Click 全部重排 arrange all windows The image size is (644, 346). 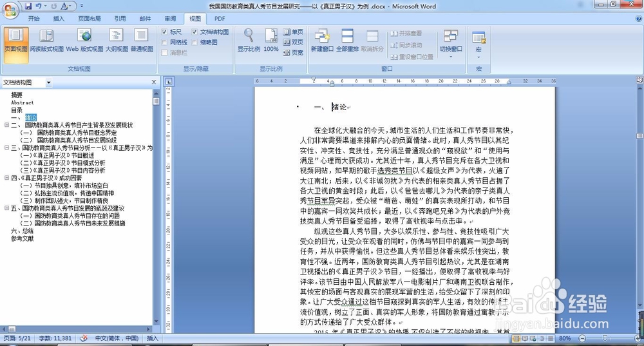(348, 41)
